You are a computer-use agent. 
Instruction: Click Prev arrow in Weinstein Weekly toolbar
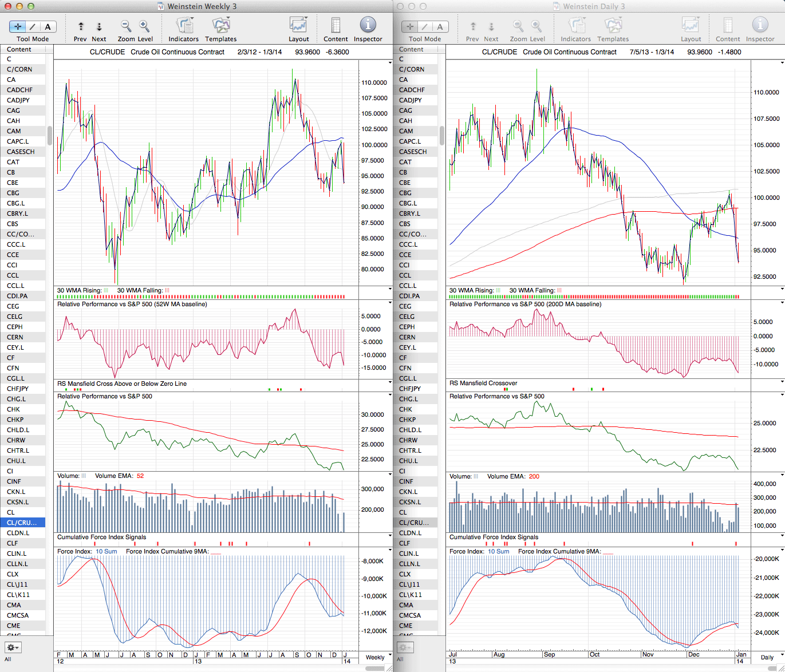coord(81,27)
